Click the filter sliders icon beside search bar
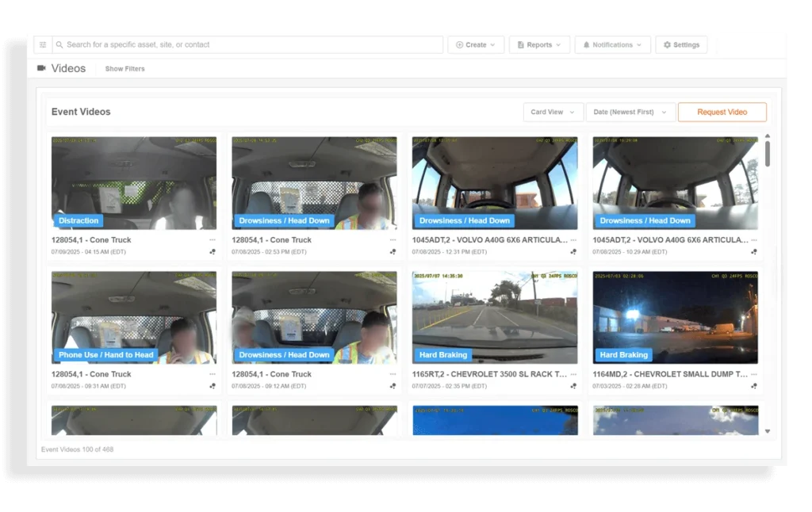The image size is (812, 512). pyautogui.click(x=43, y=45)
